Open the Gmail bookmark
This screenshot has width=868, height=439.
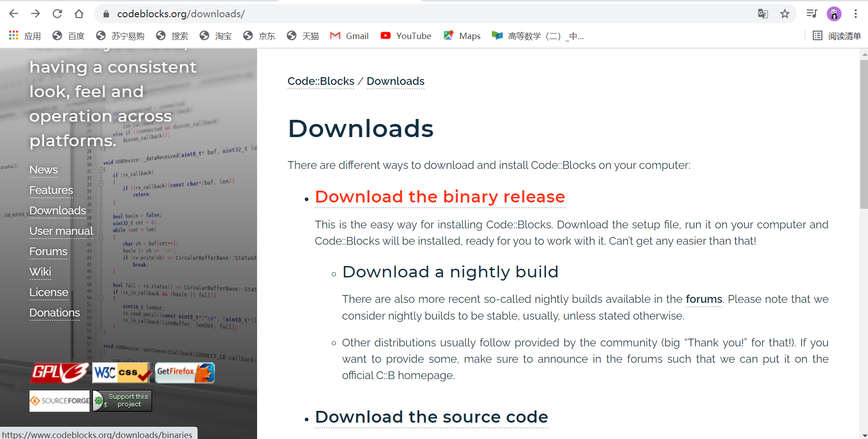tap(349, 36)
